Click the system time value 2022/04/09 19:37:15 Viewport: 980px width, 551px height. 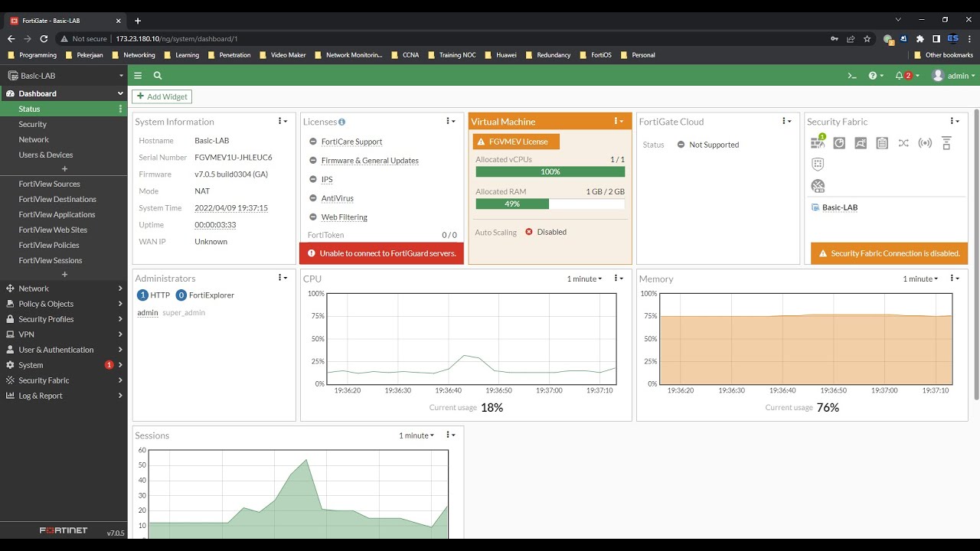tap(231, 208)
